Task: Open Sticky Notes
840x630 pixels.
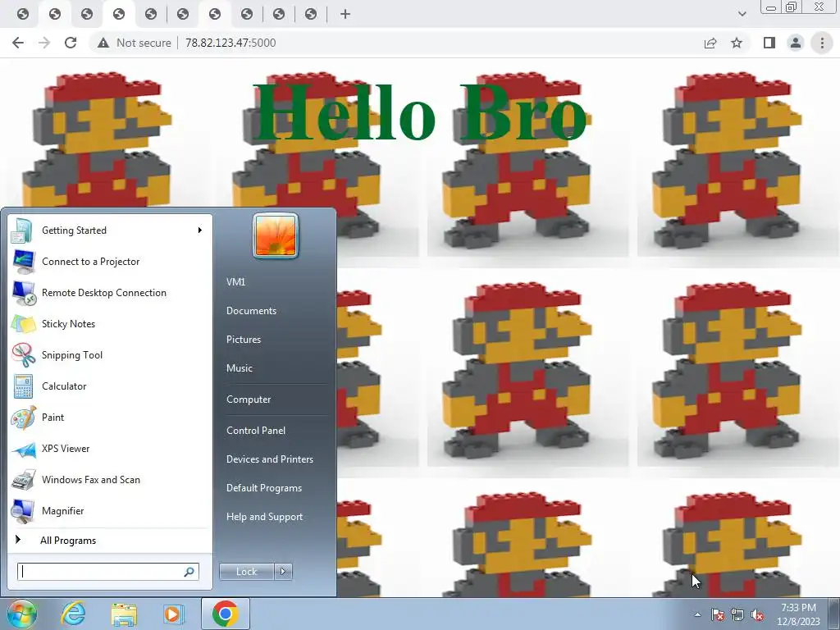Action: coord(110,323)
